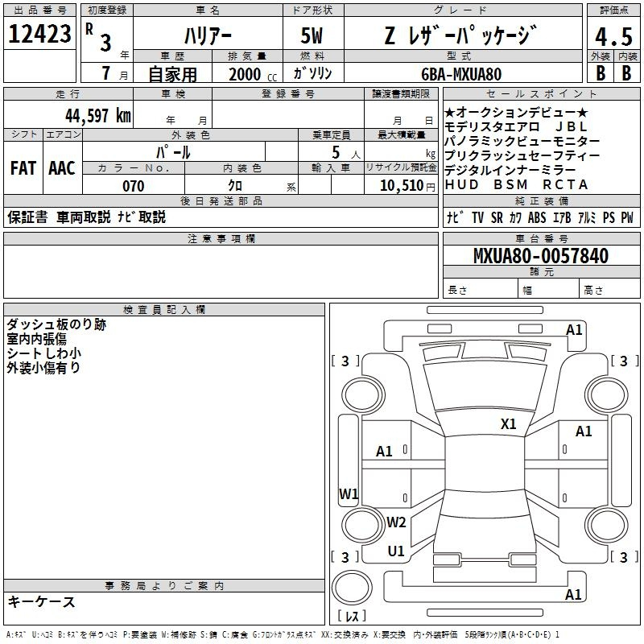The image size is (644, 644).
Task: Select the grade Z レザーパッケージ
Action: coord(461,35)
